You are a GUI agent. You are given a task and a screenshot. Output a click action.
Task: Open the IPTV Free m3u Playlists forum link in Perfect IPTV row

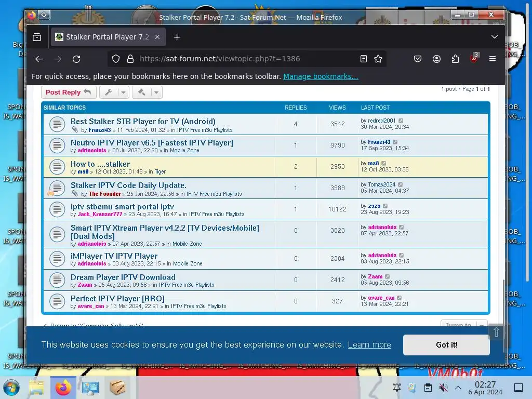[198, 306]
